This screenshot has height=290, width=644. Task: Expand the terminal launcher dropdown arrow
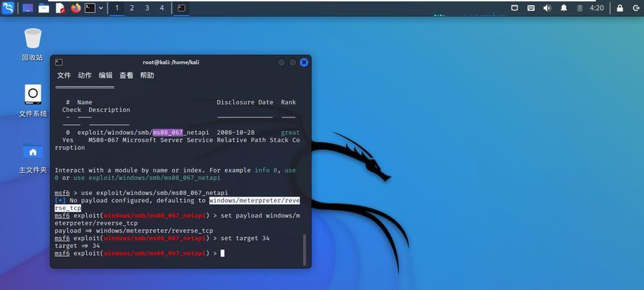pos(101,8)
